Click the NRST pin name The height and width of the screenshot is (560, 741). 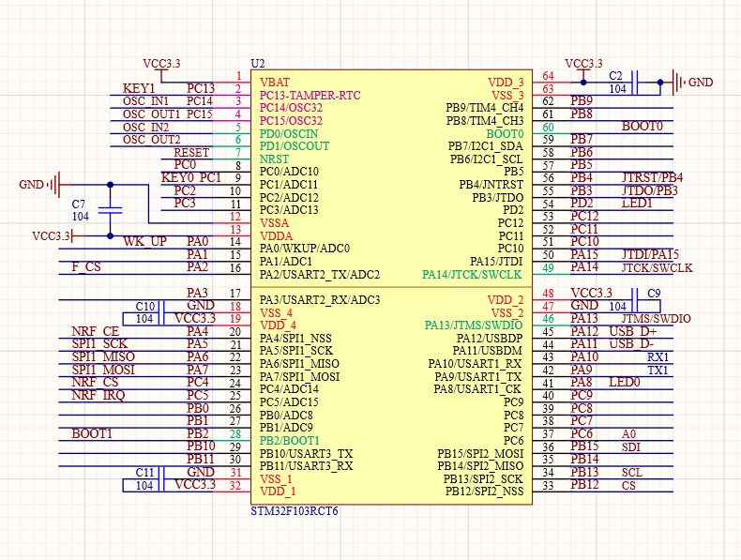pyautogui.click(x=274, y=159)
